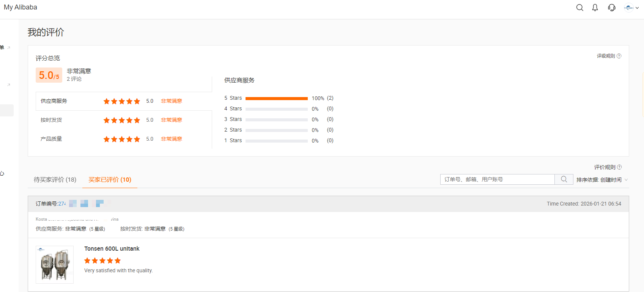Open the Tonsen 600L unitank title link
This screenshot has height=292, width=644.
click(112, 249)
